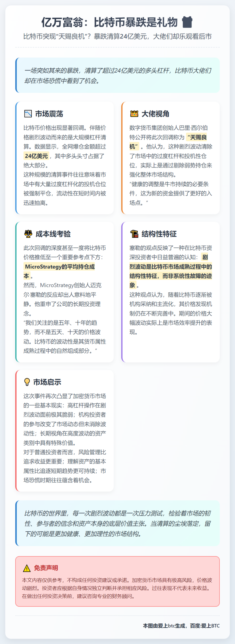Click the warning triangle icon beside 免责声明
The height and width of the screenshot is (644, 235).
[x=27, y=568]
